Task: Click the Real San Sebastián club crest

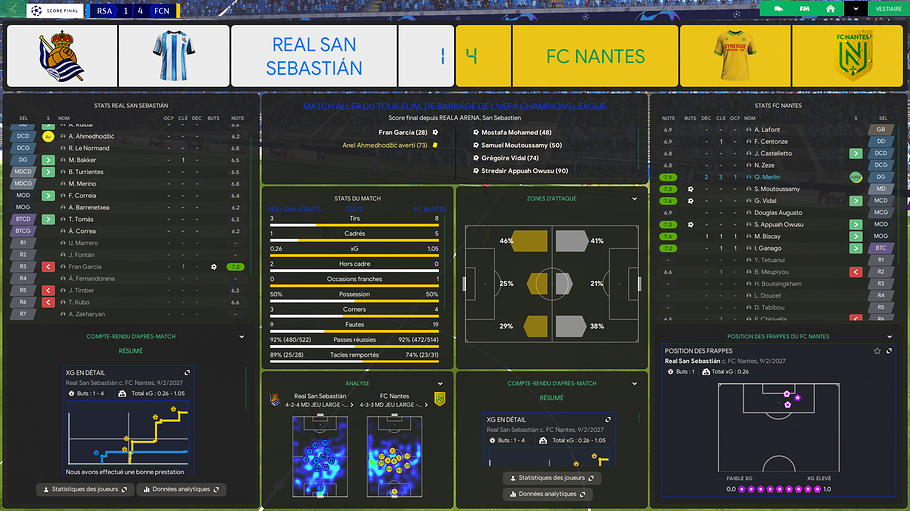Action: tap(62, 56)
